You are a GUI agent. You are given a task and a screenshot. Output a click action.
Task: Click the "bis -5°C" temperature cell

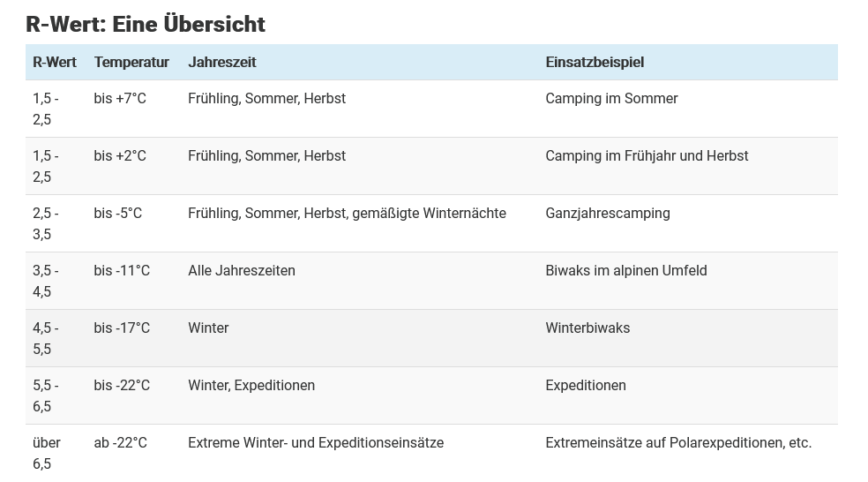[117, 214]
